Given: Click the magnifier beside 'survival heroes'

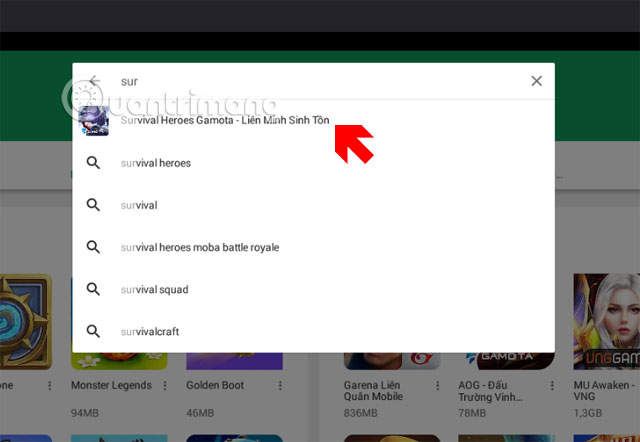Looking at the screenshot, I should click(93, 163).
